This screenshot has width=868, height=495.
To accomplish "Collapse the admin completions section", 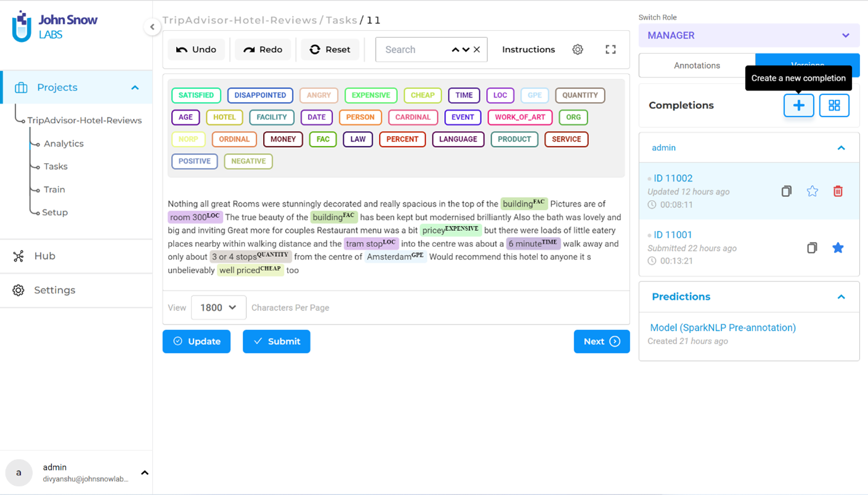I will click(x=841, y=148).
